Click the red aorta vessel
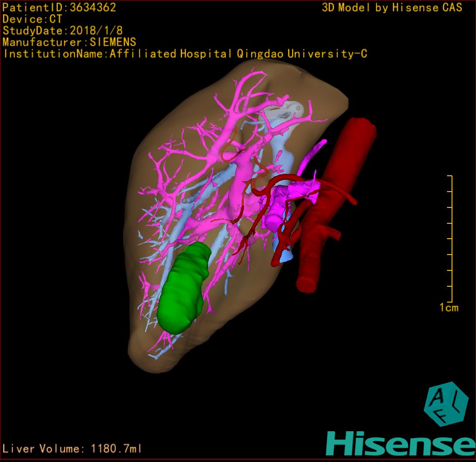 337,205
